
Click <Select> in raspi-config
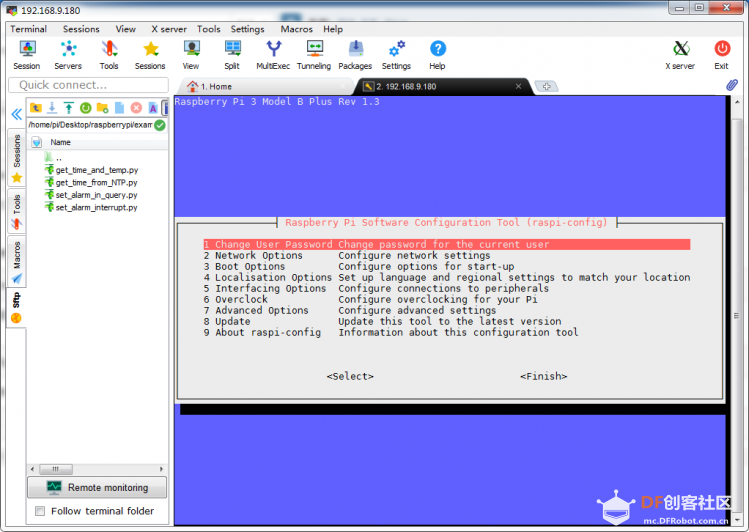(x=350, y=376)
